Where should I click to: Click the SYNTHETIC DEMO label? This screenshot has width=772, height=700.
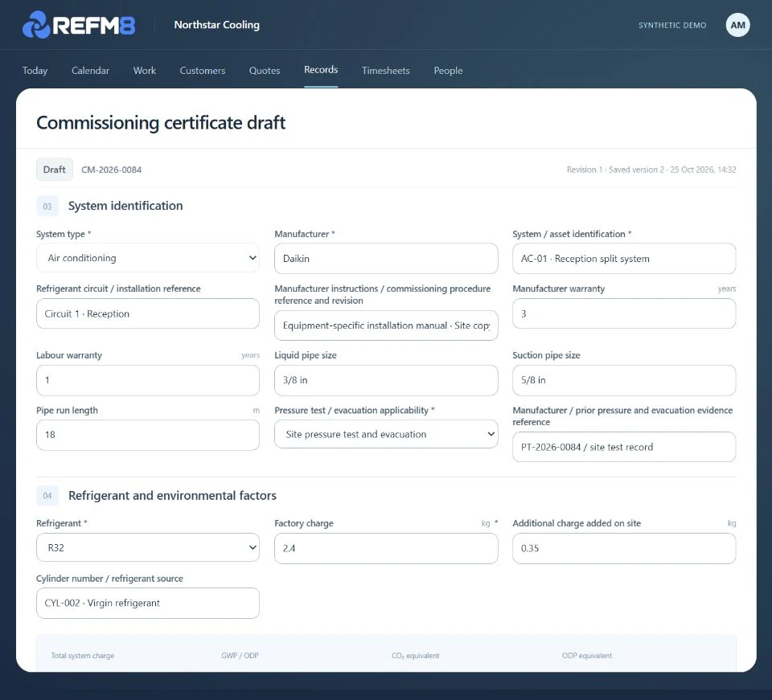click(672, 25)
